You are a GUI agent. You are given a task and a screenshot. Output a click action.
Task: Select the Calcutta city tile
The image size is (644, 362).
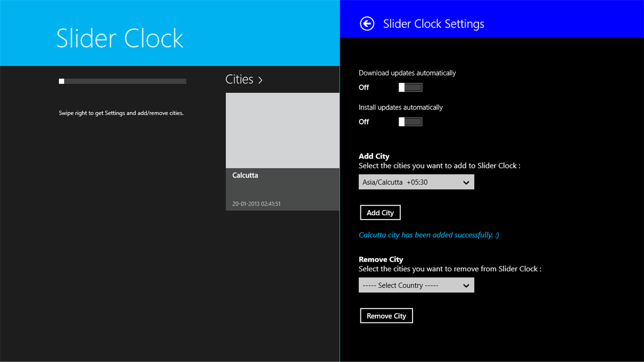(282, 130)
